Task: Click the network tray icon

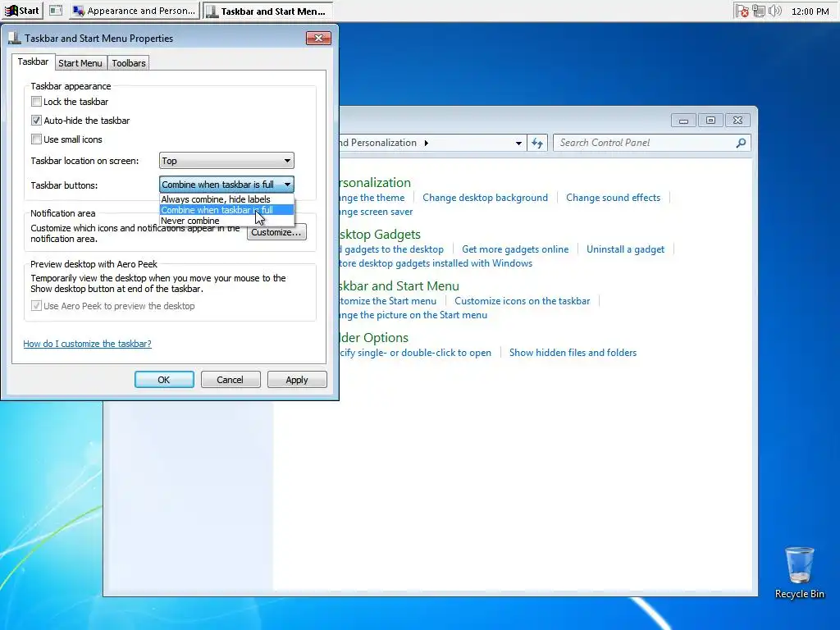Action: pyautogui.click(x=758, y=11)
